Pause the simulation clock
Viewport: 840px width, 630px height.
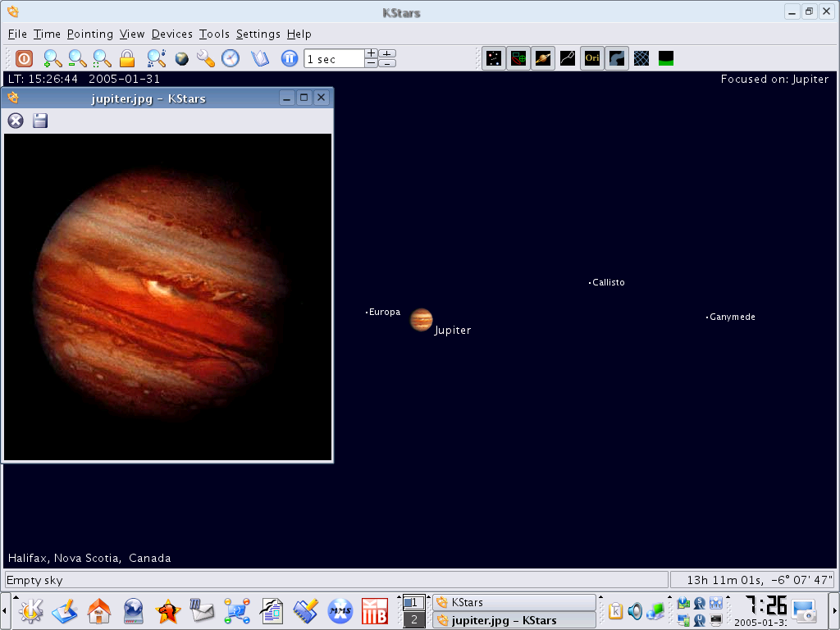[289, 58]
